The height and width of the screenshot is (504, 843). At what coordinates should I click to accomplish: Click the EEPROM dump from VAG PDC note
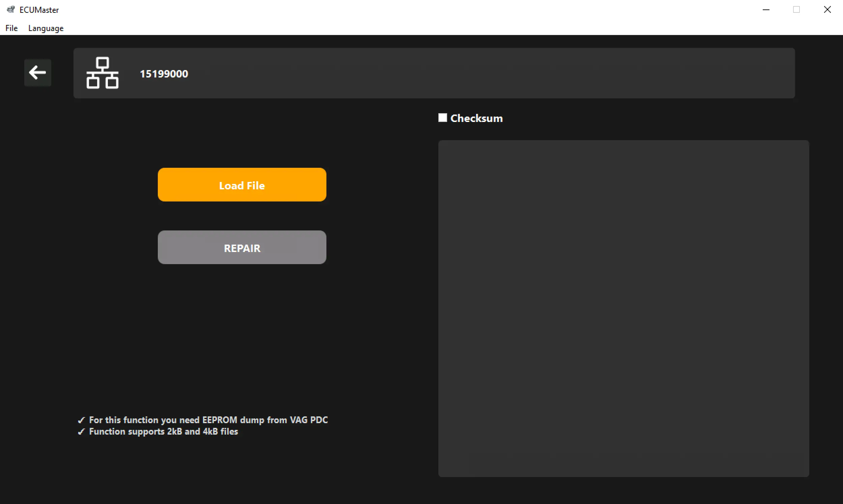point(208,420)
